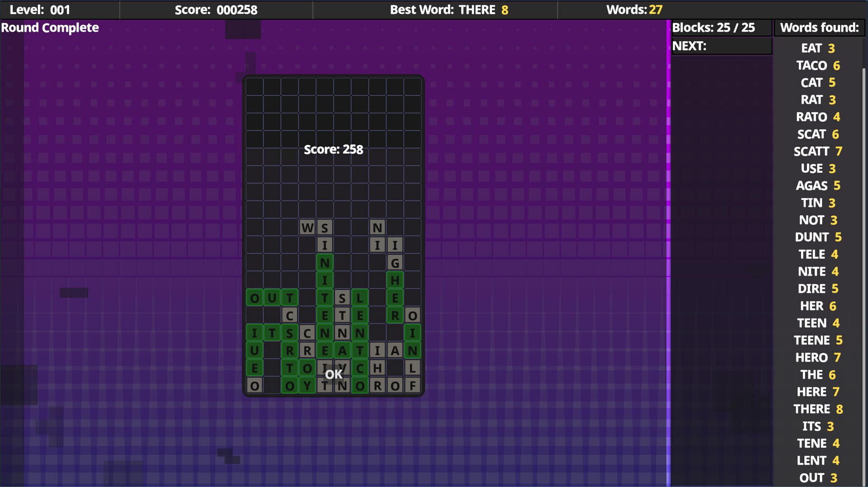Click the NEXT piece preview panel
868x487 pixels.
[721, 46]
